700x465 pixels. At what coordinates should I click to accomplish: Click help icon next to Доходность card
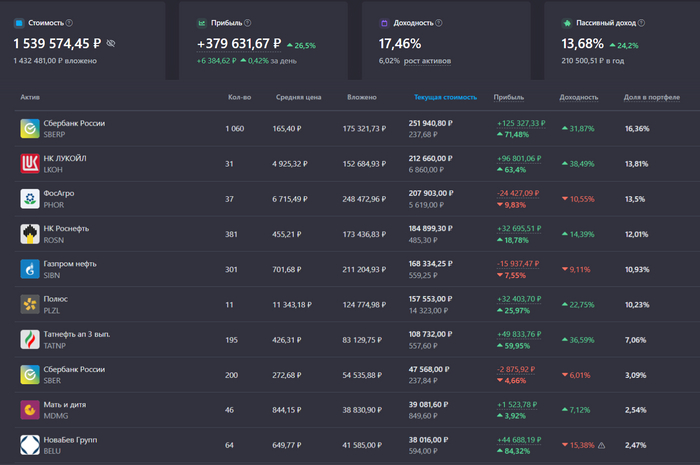pyautogui.click(x=441, y=22)
